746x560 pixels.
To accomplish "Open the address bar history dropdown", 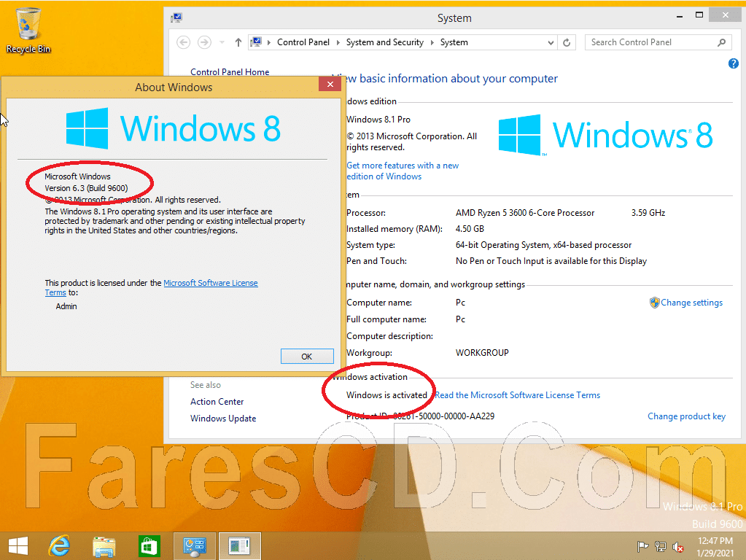I will [551, 42].
